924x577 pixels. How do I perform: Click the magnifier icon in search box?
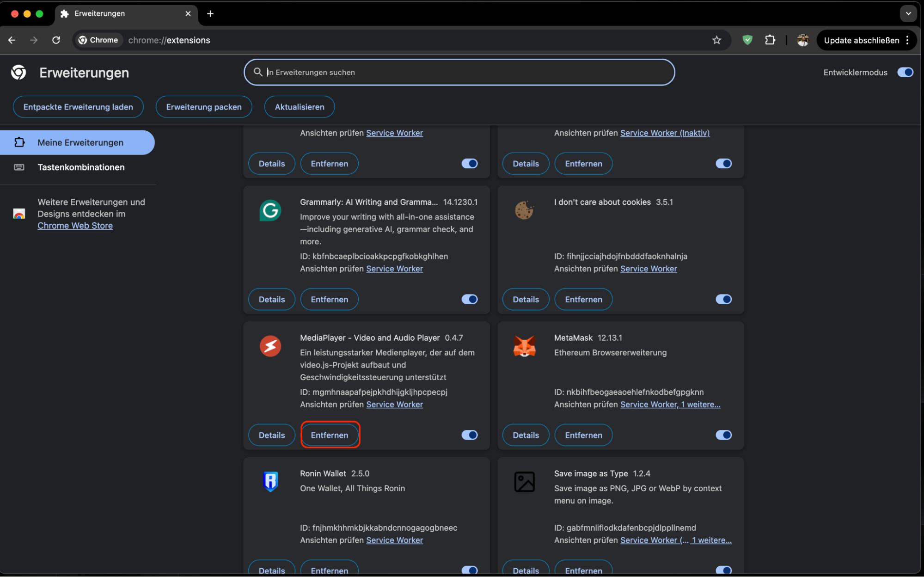(x=258, y=72)
